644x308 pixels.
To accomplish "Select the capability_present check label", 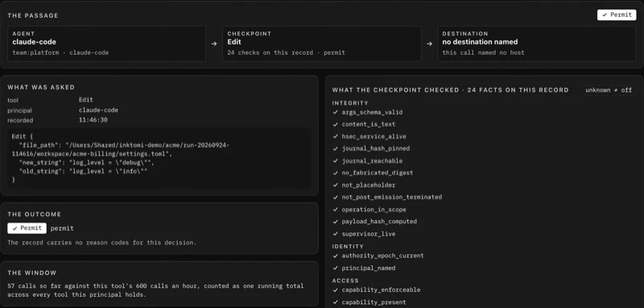I will point(374,302).
